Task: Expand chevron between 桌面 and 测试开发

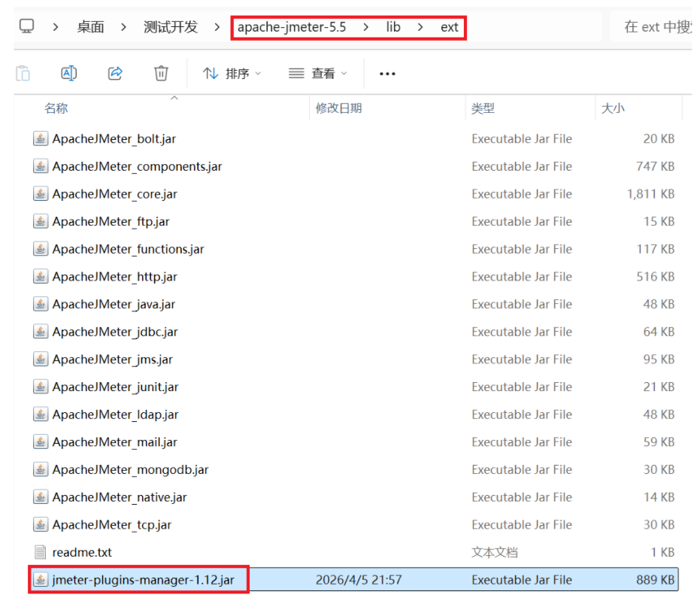Action: point(123,27)
